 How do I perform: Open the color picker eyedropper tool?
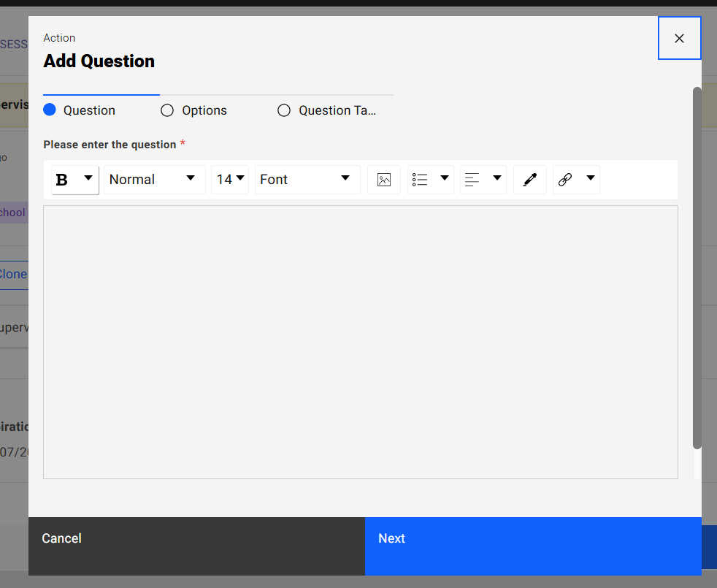coord(530,180)
